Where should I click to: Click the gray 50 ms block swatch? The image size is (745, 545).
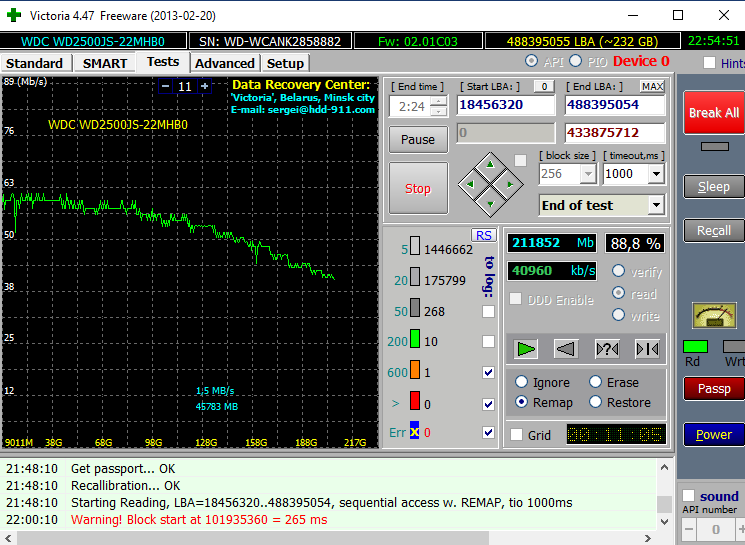coord(415,307)
